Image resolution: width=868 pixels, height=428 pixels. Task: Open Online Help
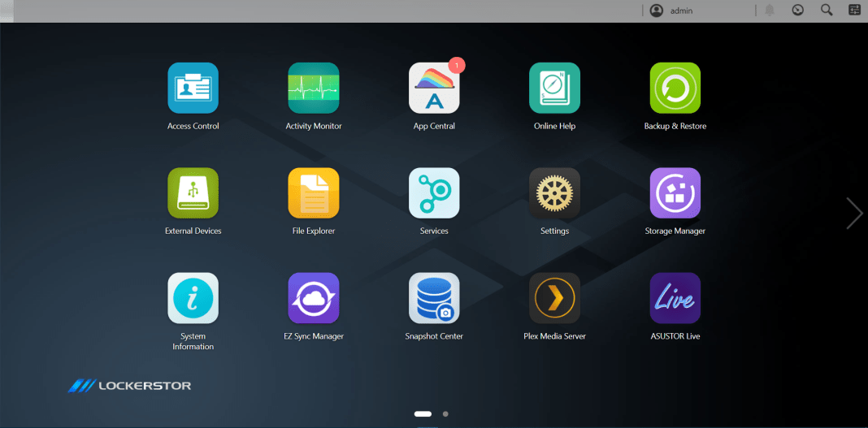click(x=554, y=88)
